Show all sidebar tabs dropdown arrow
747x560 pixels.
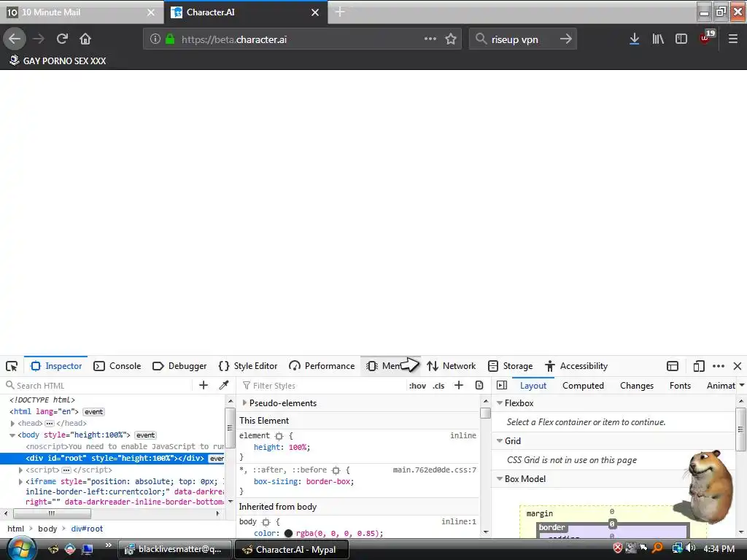coord(742,385)
